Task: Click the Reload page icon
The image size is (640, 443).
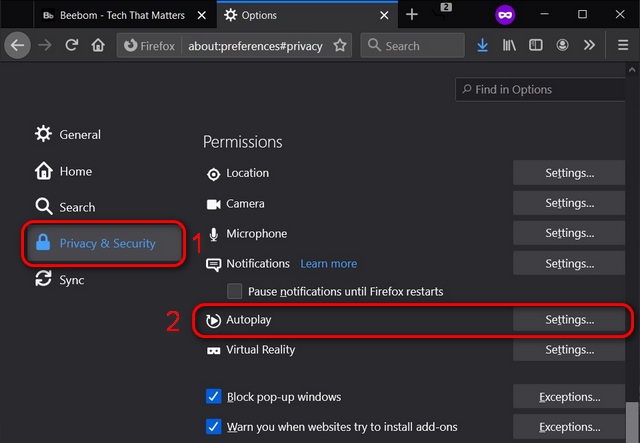Action: (x=71, y=45)
